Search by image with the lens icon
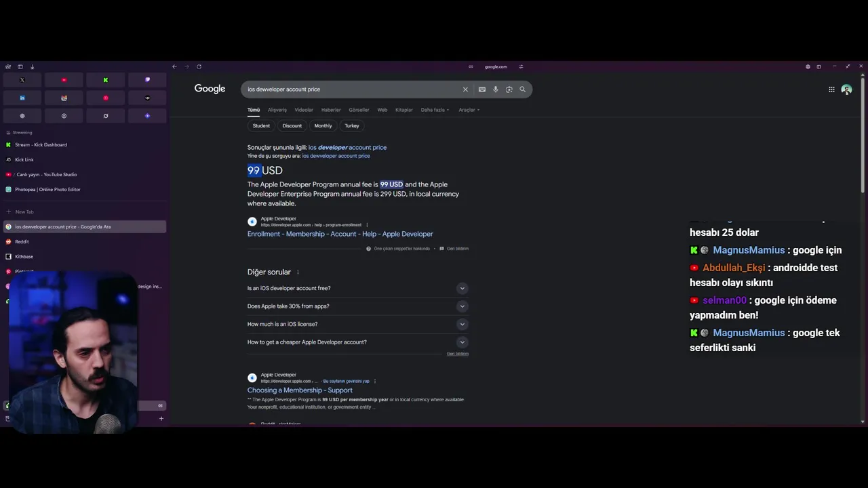This screenshot has height=488, width=868. (x=509, y=89)
